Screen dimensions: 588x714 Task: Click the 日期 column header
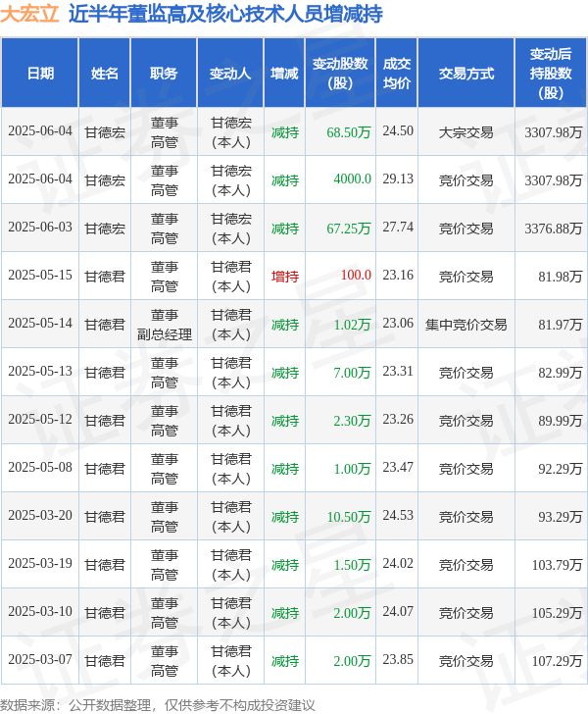point(40,74)
